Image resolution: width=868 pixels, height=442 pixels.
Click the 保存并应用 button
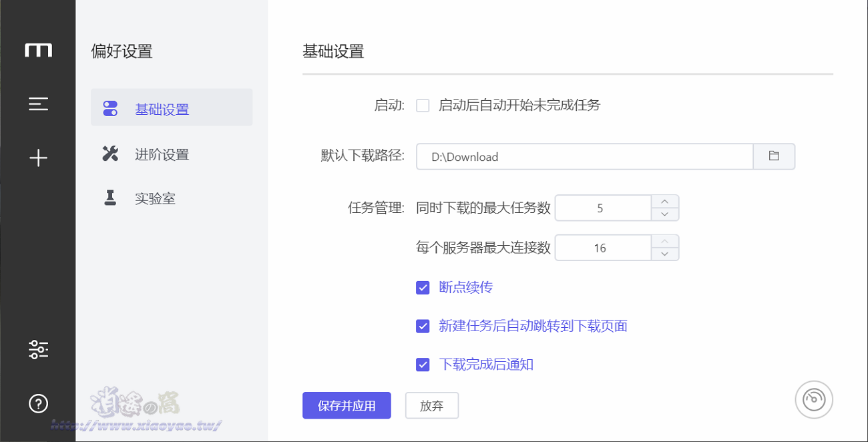(x=347, y=405)
